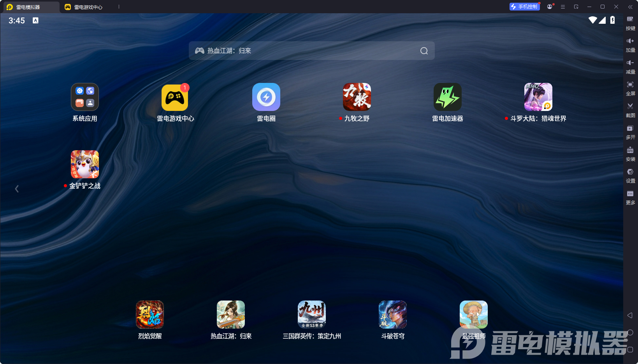Click the cellular signal status icon
This screenshot has height=364, width=638.
[602, 20]
